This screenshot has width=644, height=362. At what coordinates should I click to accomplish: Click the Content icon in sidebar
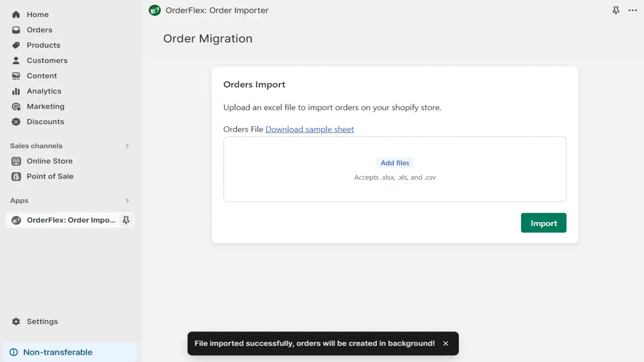[x=16, y=76]
